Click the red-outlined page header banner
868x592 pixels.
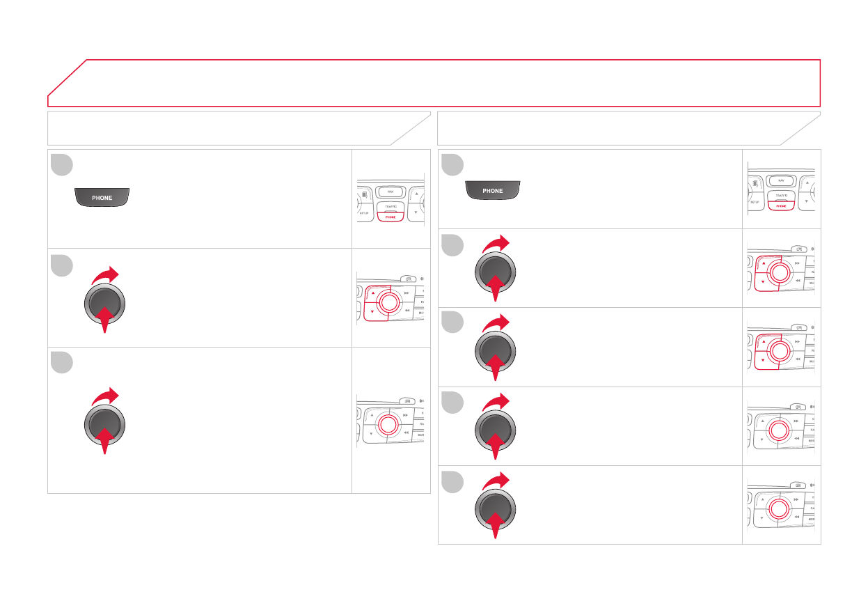[434, 84]
